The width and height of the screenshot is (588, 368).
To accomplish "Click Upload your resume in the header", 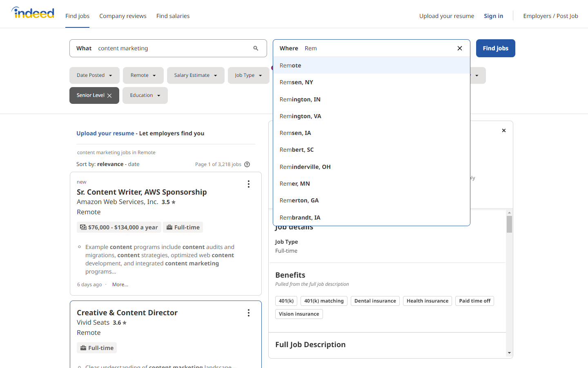I will pos(447,16).
